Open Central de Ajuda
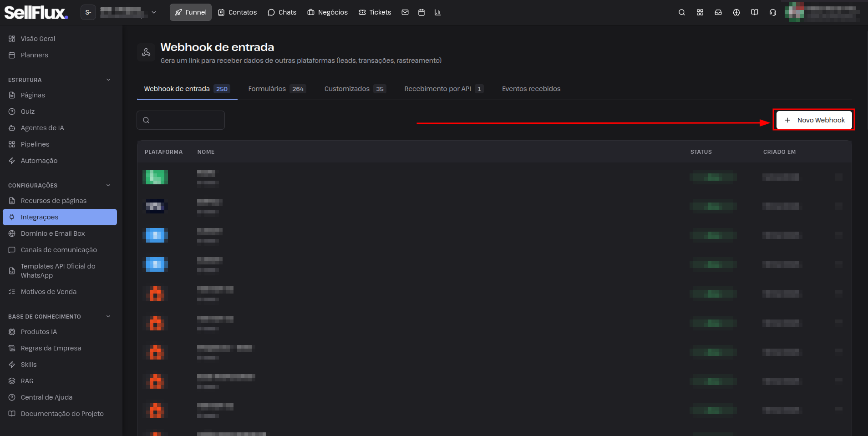The width and height of the screenshot is (868, 436). point(60,397)
